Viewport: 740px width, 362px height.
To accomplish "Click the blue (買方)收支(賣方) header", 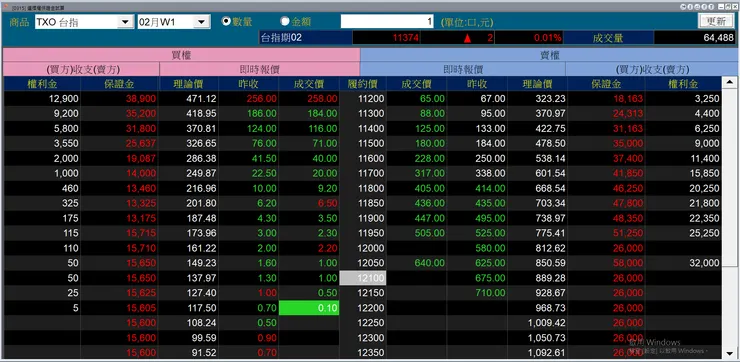I will click(x=652, y=69).
